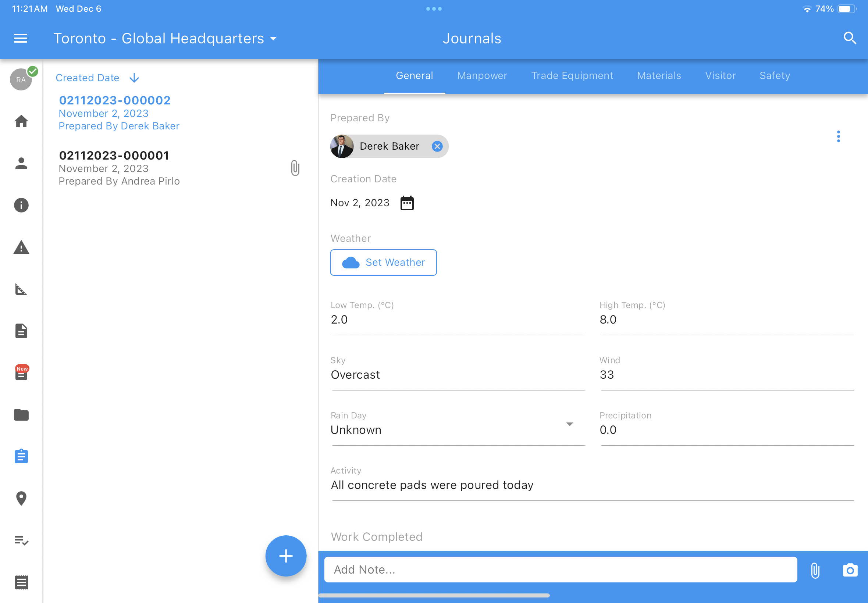The height and width of the screenshot is (603, 868).
Task: Tap the camera icon beside Add Note
Action: [850, 570]
